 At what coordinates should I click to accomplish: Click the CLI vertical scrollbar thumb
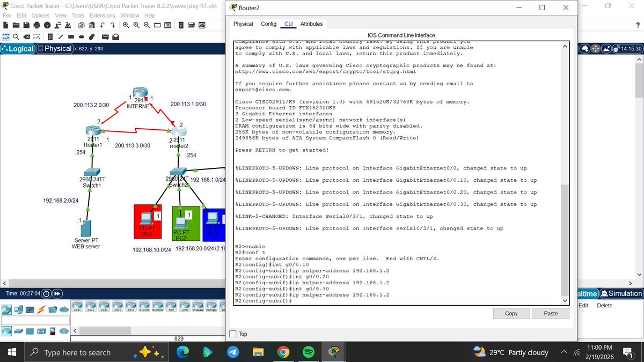pos(563,239)
